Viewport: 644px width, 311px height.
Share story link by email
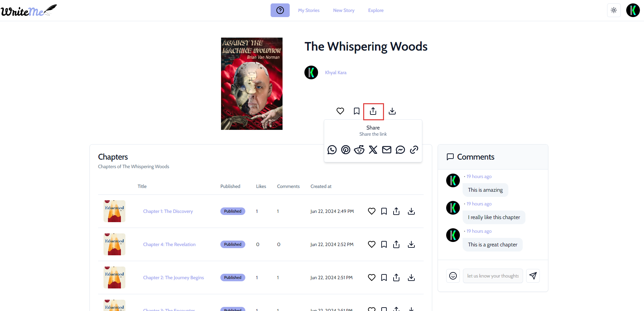point(387,150)
